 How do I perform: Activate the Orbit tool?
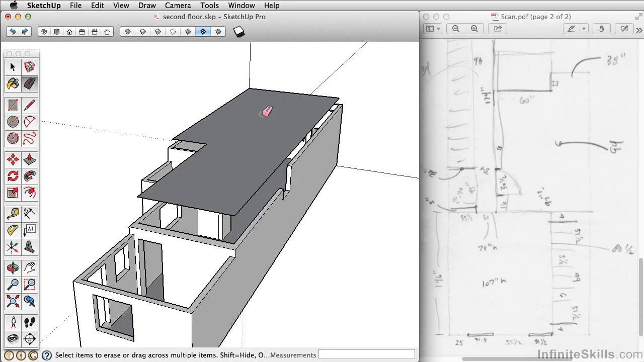(13, 268)
